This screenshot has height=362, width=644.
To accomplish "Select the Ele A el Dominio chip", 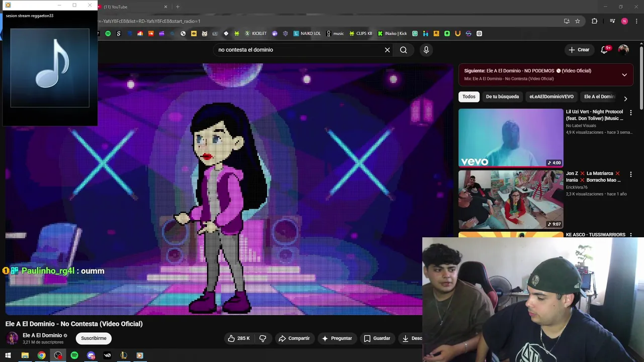I will pos(599,97).
